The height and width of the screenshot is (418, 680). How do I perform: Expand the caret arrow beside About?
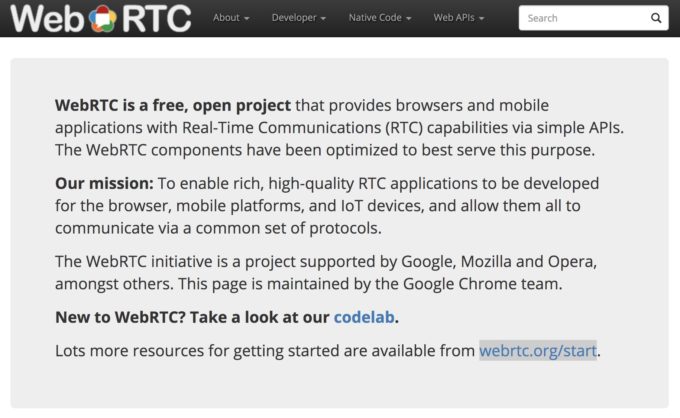246,19
